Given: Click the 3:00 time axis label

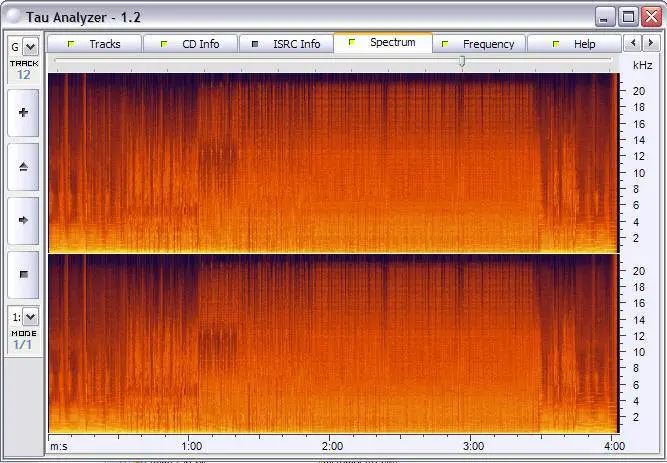Looking at the screenshot, I should click(x=473, y=446).
